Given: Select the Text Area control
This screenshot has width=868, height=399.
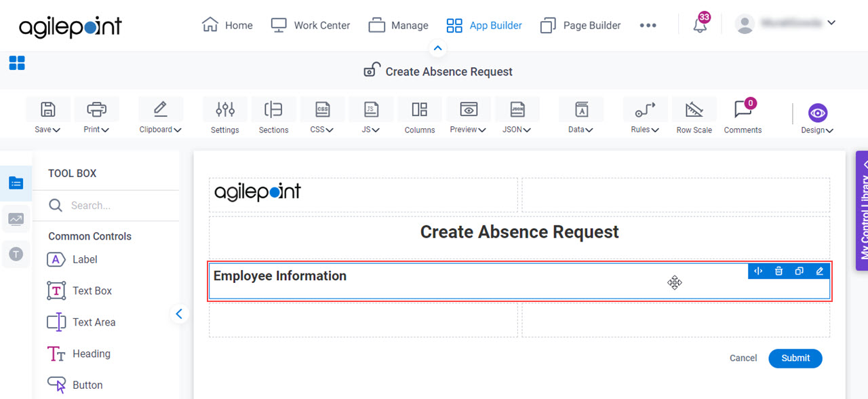Looking at the screenshot, I should (x=81, y=322).
